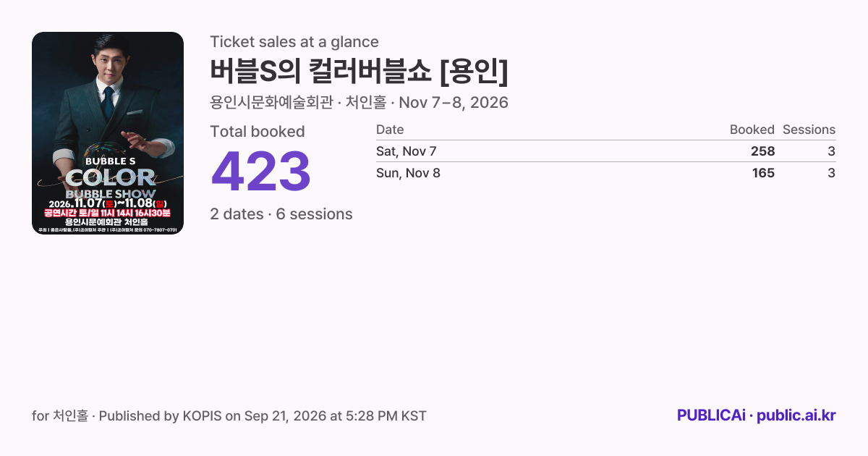Screen dimensions: 868x456
Task: Click the 165 booked value for Sunday
Action: pos(762,173)
